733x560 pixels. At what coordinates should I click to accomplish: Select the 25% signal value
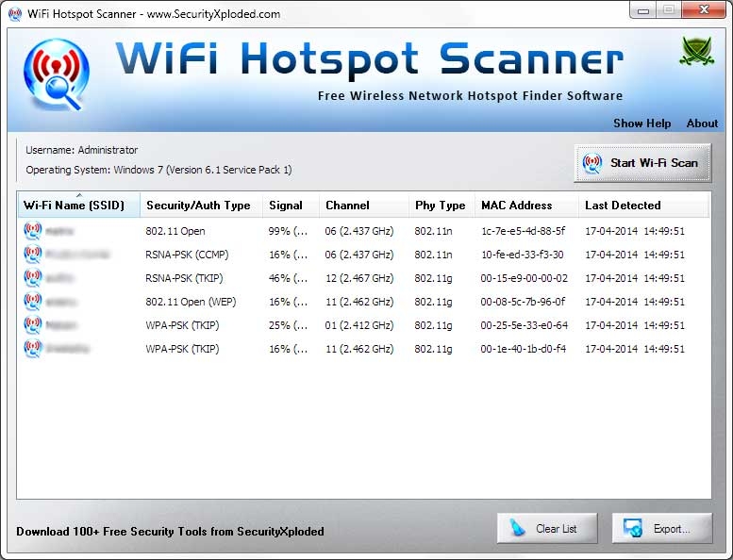coord(288,325)
